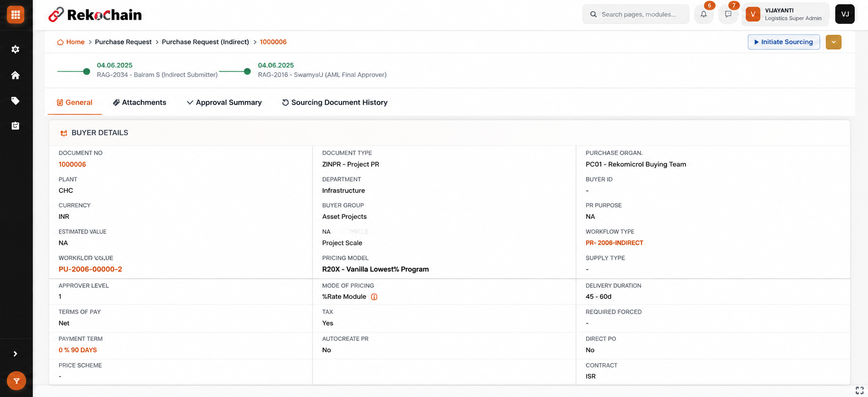
Task: Click the %Rate Module pricing value
Action: click(344, 296)
